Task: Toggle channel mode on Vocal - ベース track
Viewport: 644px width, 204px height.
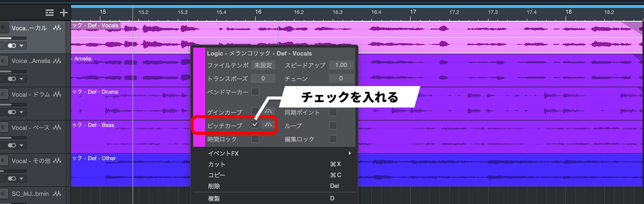Action: pyautogui.click(x=12, y=145)
